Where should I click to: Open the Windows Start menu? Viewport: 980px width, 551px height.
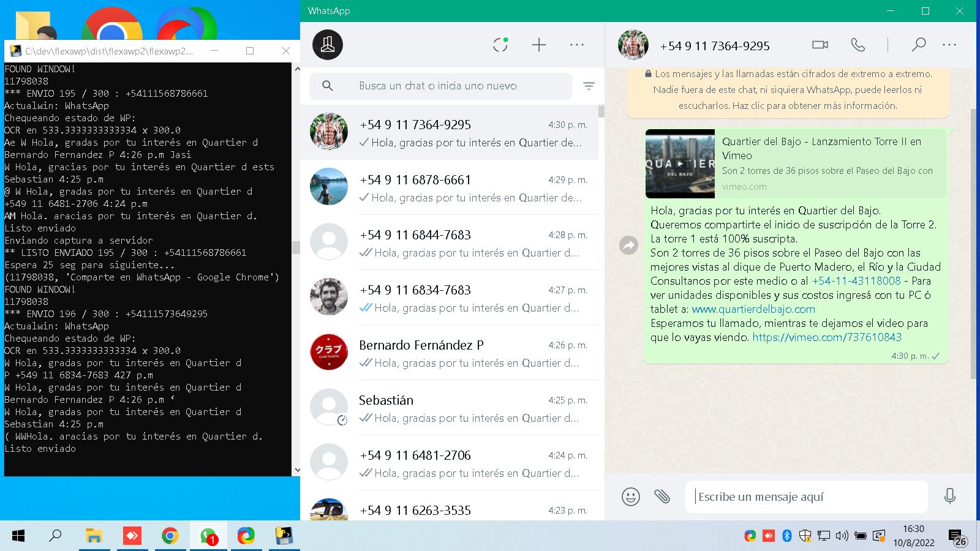[x=18, y=536]
